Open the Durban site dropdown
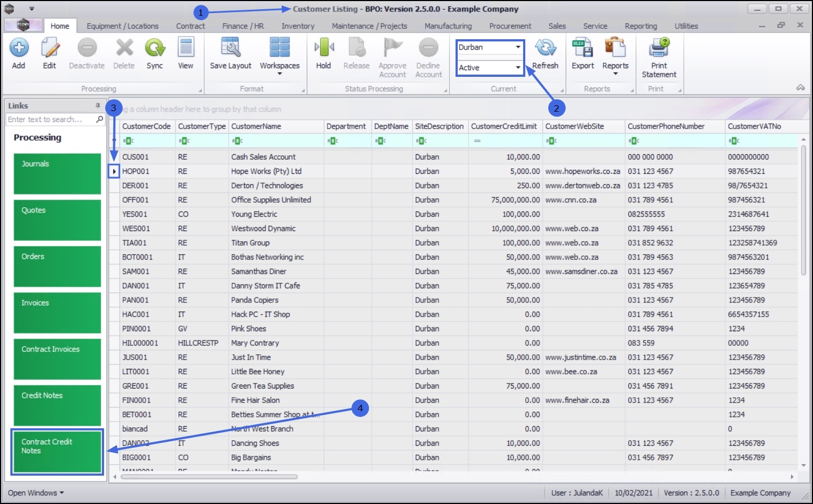This screenshot has height=504, width=813. pos(490,47)
